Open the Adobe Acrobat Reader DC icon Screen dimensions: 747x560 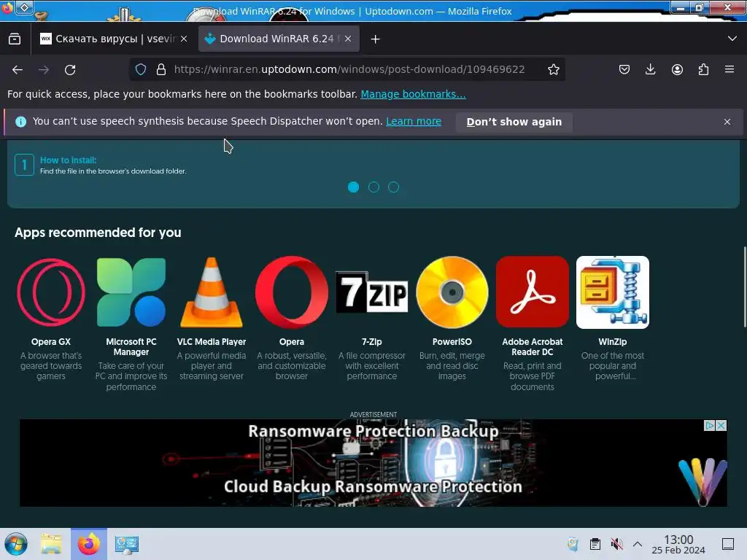pos(532,292)
